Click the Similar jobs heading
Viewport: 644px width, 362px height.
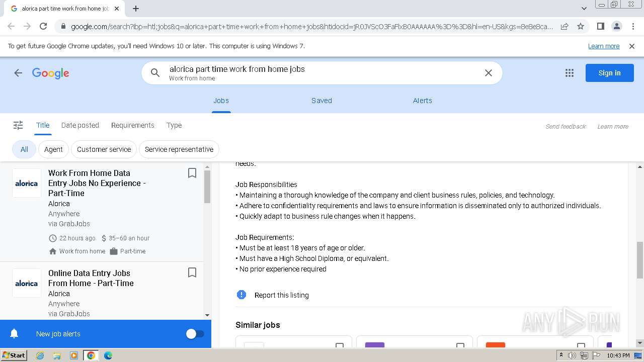pos(258,325)
